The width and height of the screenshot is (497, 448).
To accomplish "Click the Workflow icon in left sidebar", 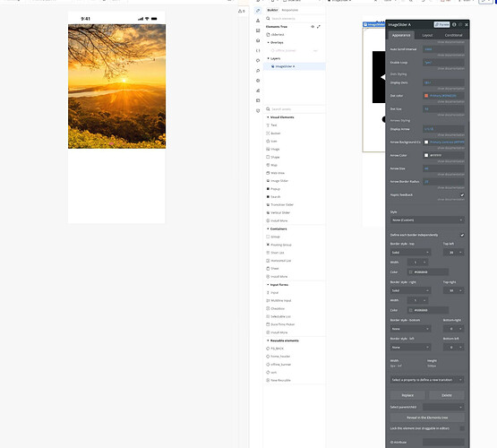I will tap(258, 21).
